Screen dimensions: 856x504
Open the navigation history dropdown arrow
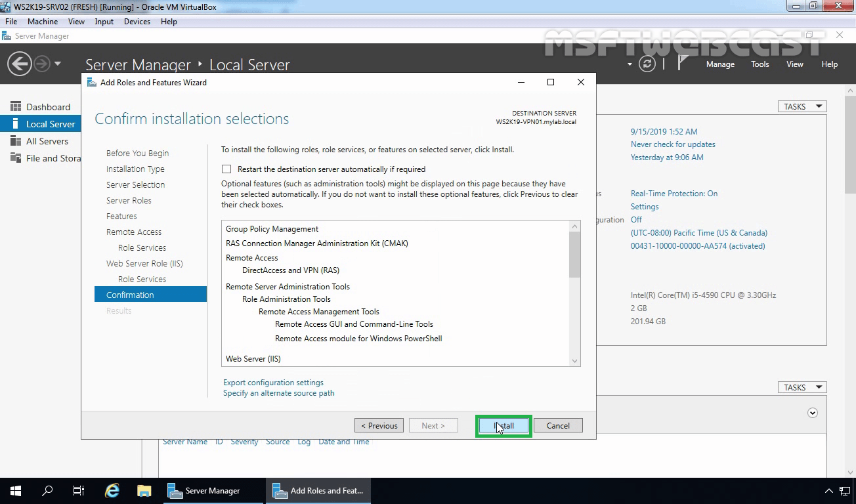coord(58,64)
